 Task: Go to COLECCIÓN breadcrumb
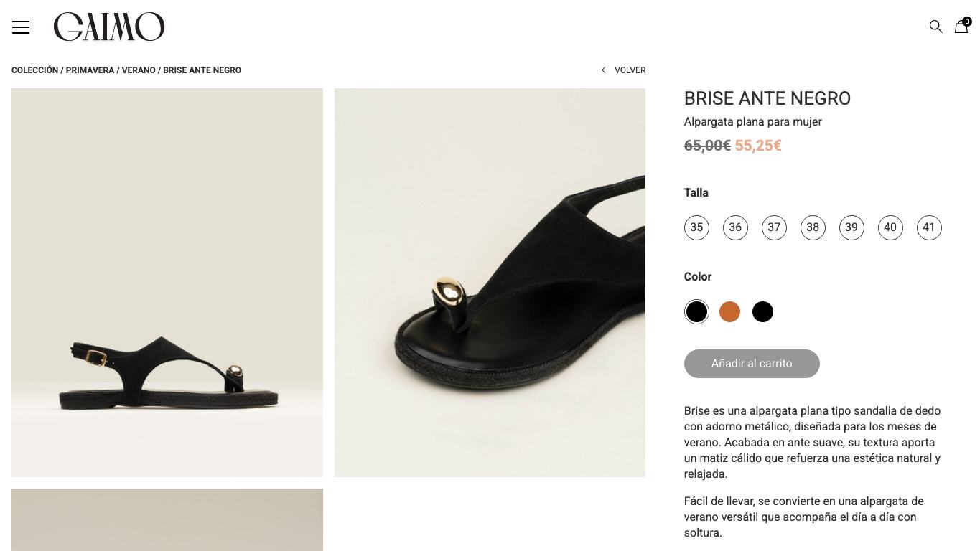pos(34,70)
